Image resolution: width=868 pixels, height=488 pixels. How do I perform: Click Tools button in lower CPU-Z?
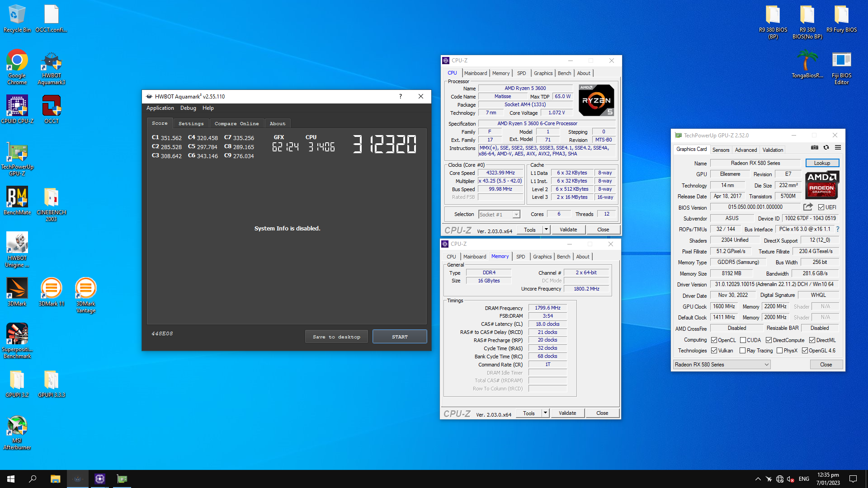(x=528, y=413)
